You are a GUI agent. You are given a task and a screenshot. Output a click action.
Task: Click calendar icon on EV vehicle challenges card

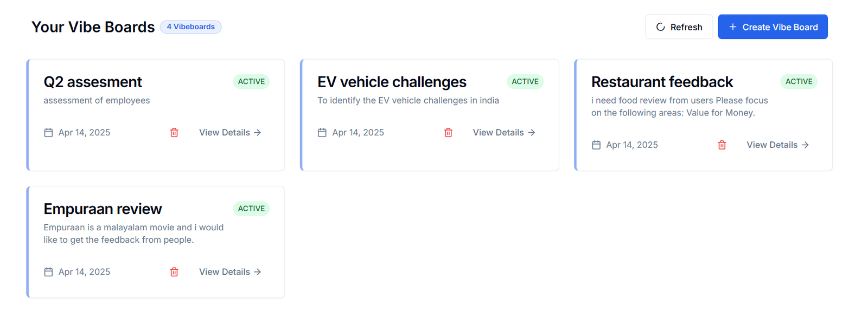tap(322, 133)
